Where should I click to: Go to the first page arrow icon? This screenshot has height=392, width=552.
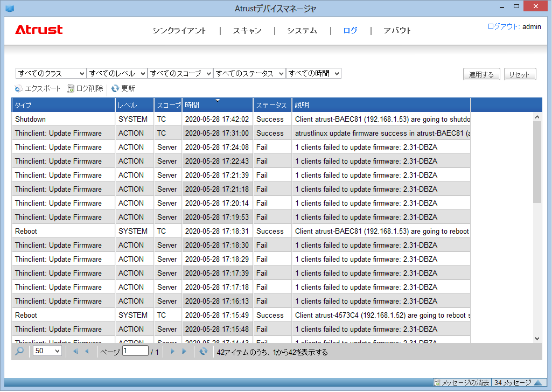click(x=75, y=351)
